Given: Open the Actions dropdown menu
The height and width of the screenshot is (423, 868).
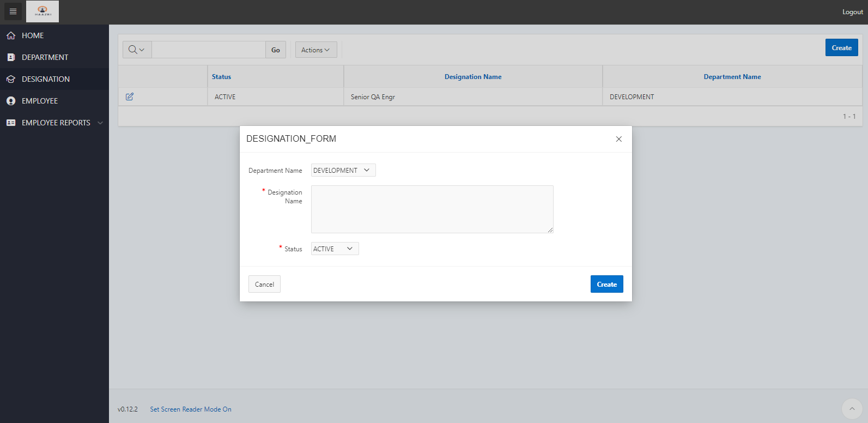Looking at the screenshot, I should tap(316, 50).
